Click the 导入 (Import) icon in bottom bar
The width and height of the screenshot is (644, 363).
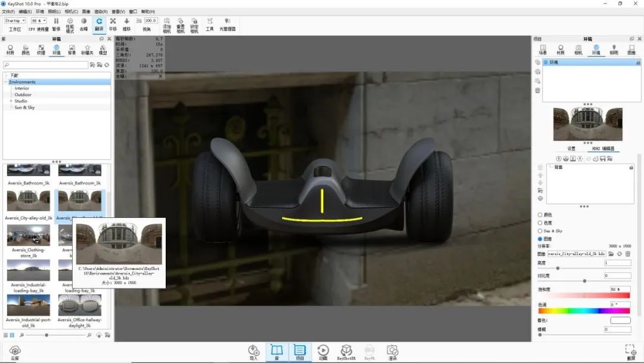point(254,352)
